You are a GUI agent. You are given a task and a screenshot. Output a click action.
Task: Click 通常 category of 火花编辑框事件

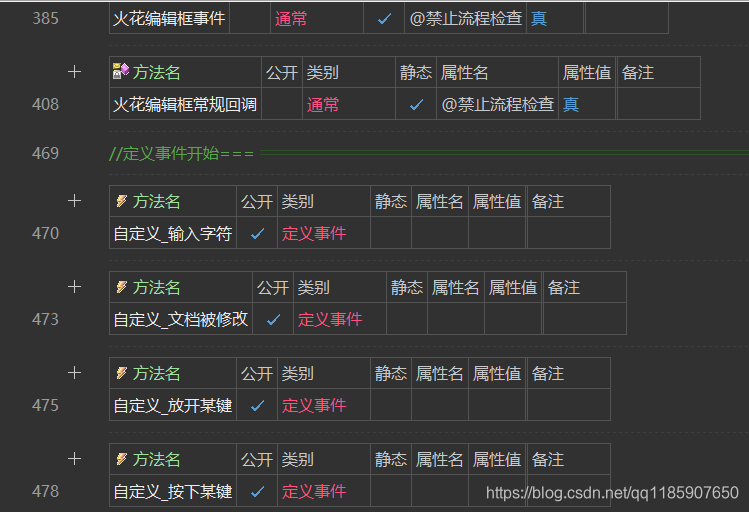pos(290,19)
